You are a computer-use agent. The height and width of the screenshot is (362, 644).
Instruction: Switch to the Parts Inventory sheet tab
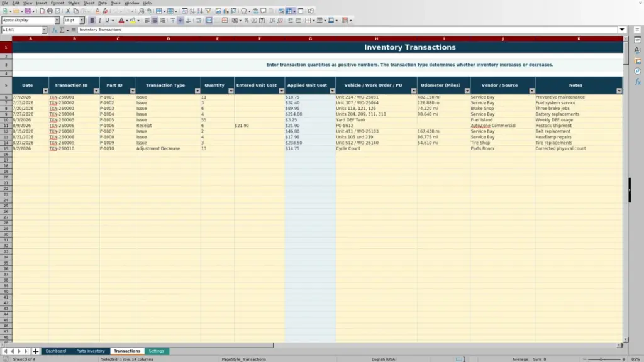click(91, 351)
